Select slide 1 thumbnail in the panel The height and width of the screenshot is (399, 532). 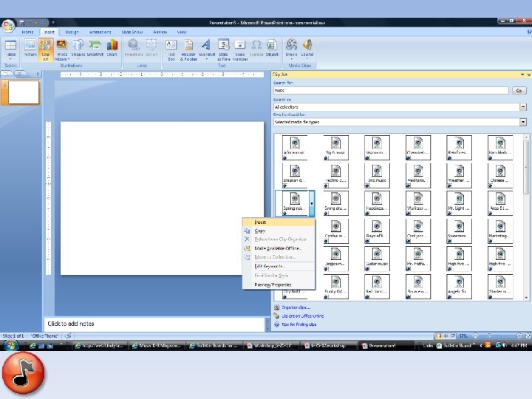(x=24, y=92)
